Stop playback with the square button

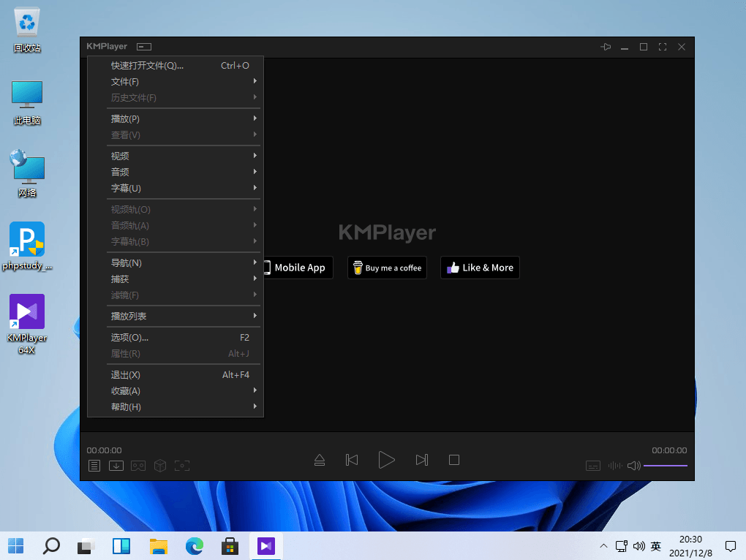coord(454,460)
